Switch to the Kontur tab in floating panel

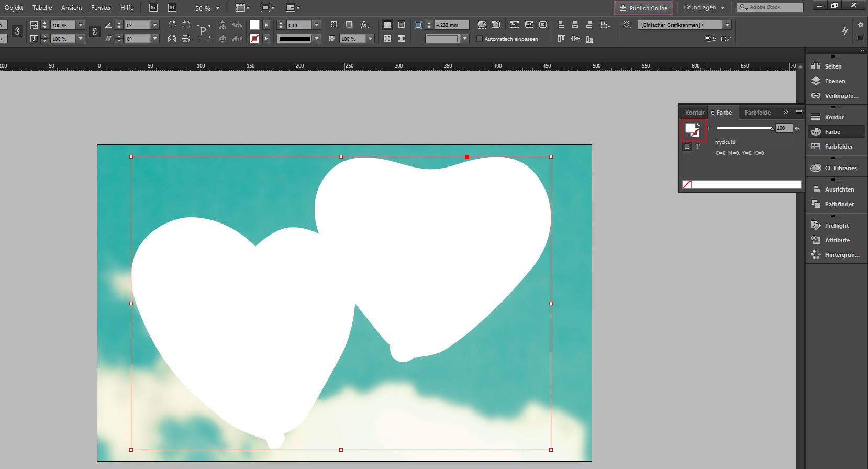(x=695, y=113)
